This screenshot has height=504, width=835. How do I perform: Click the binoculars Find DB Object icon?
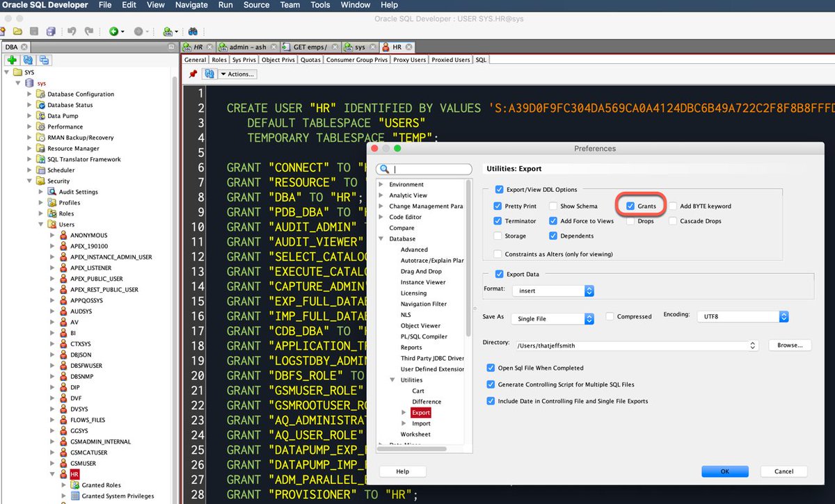[x=193, y=31]
